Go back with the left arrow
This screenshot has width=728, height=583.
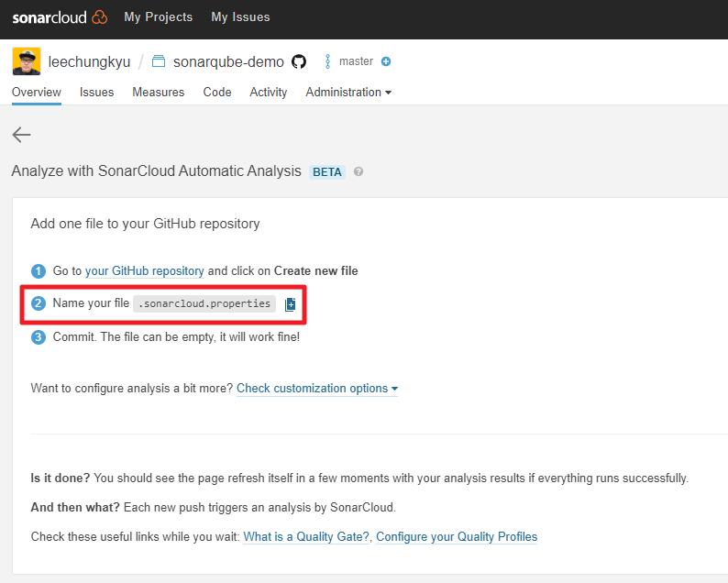pos(21,135)
